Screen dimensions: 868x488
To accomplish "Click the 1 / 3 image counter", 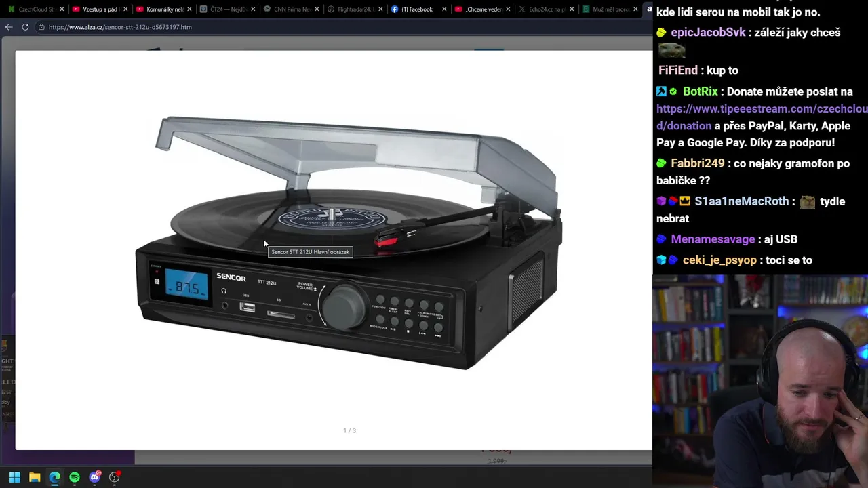I will [x=349, y=430].
